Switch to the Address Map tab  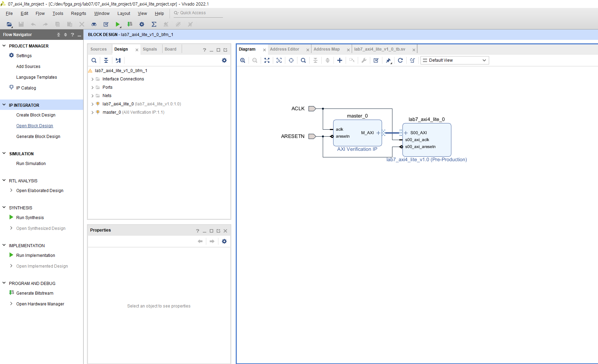tap(327, 49)
